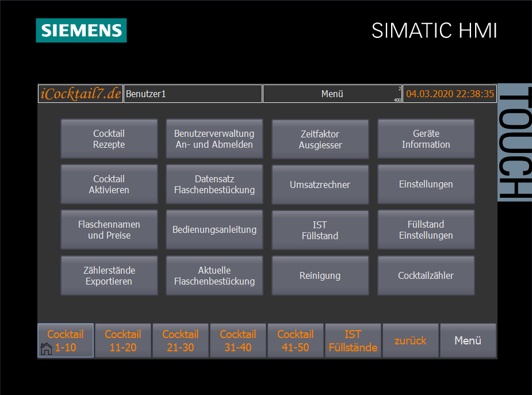Open Aktuelle Flaschenbestückung
This screenshot has height=395, width=532.
pos(214,275)
